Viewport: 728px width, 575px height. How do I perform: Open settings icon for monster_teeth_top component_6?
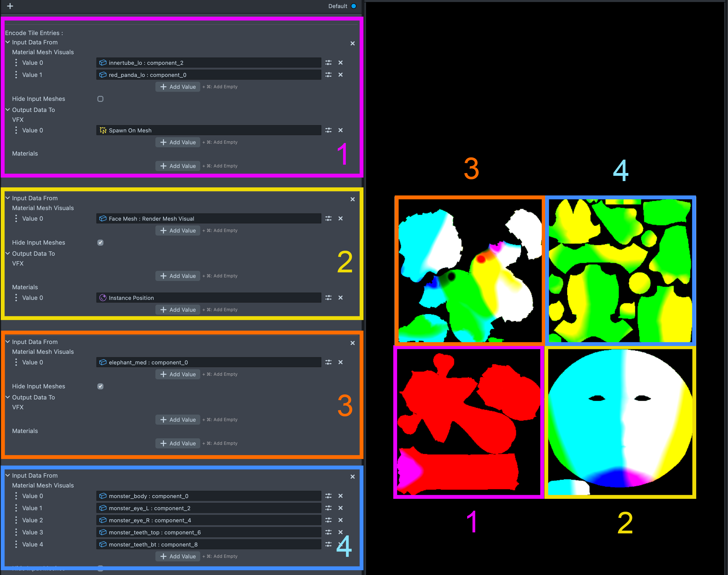coord(328,532)
